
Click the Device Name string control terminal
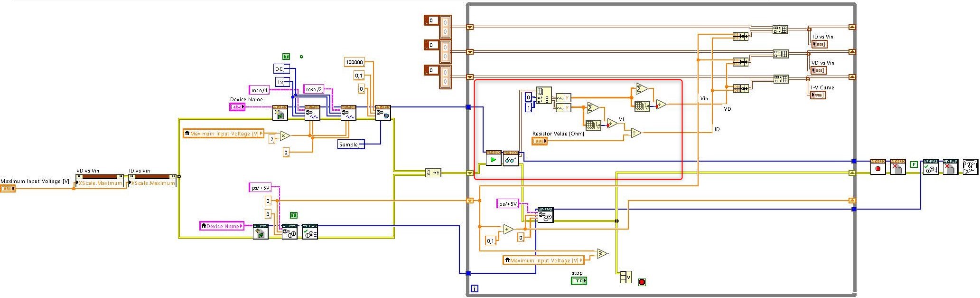coord(237,107)
